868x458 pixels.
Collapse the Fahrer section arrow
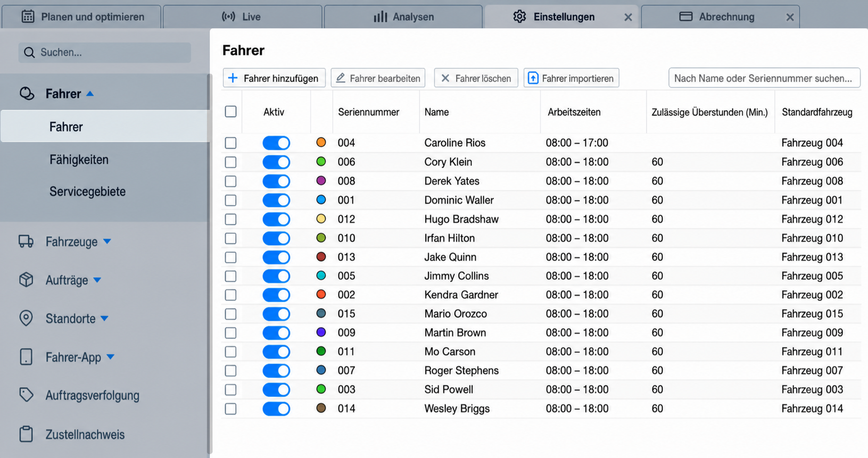pyautogui.click(x=90, y=94)
